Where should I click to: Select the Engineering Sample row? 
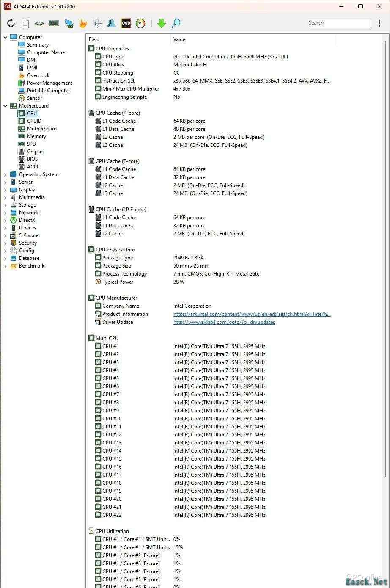210,97
